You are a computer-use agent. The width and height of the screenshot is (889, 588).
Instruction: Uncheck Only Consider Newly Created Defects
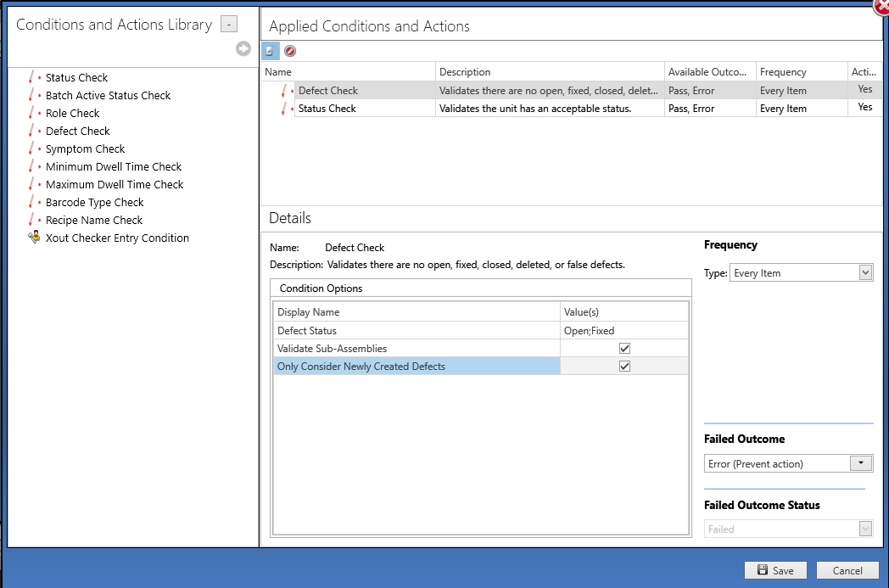(625, 366)
